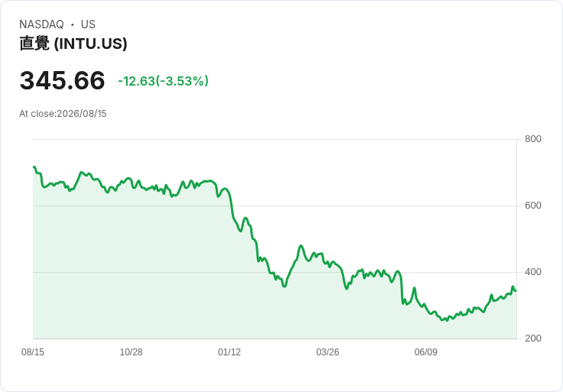Click the 直覺 Chinese company name
Screen dimensions: 563x392
(x=34, y=44)
